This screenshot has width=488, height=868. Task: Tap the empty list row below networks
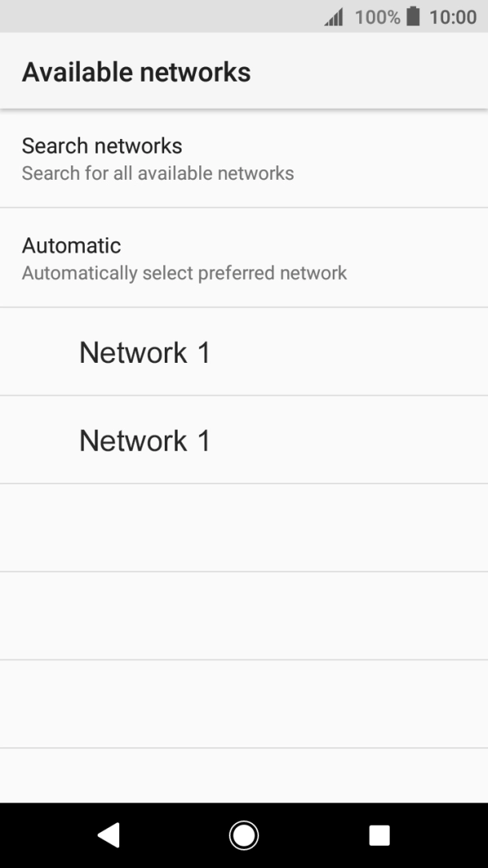coord(244,528)
